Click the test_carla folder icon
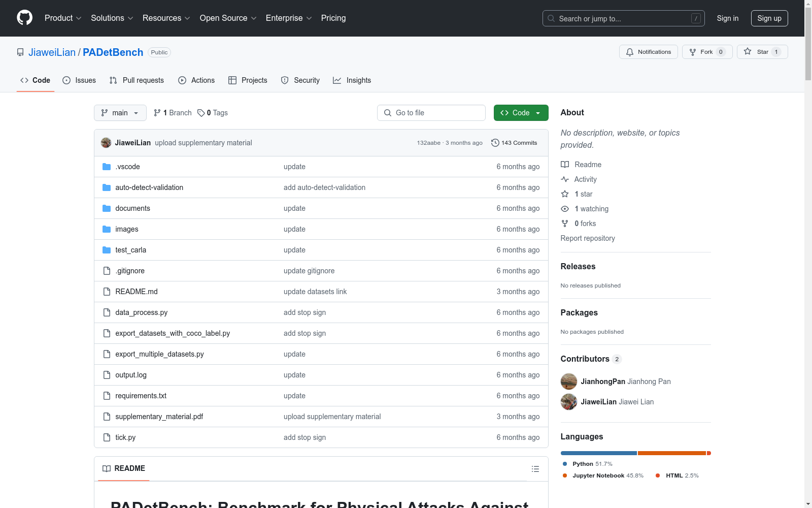 107,250
